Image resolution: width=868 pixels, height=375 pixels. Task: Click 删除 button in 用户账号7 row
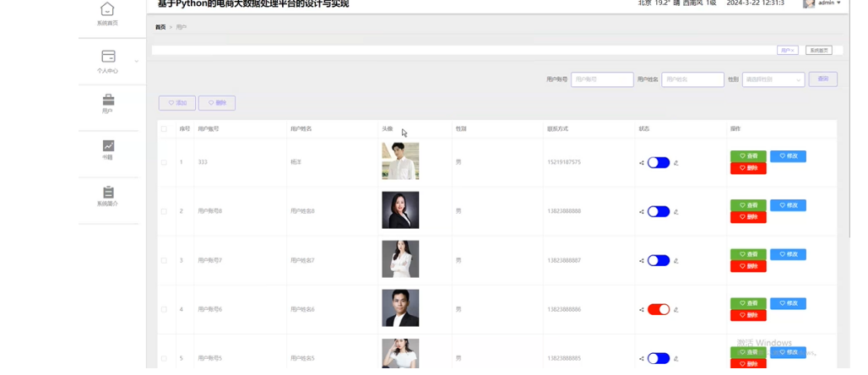pyautogui.click(x=748, y=266)
